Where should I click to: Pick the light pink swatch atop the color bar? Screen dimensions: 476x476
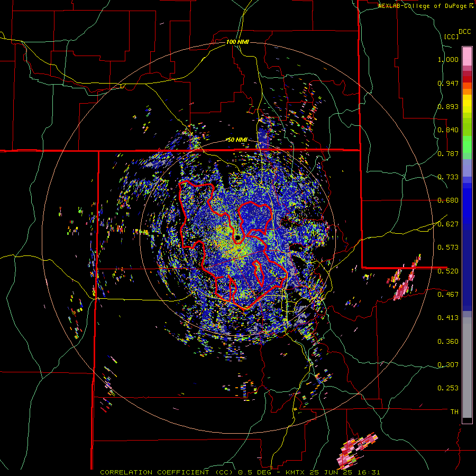(467, 56)
